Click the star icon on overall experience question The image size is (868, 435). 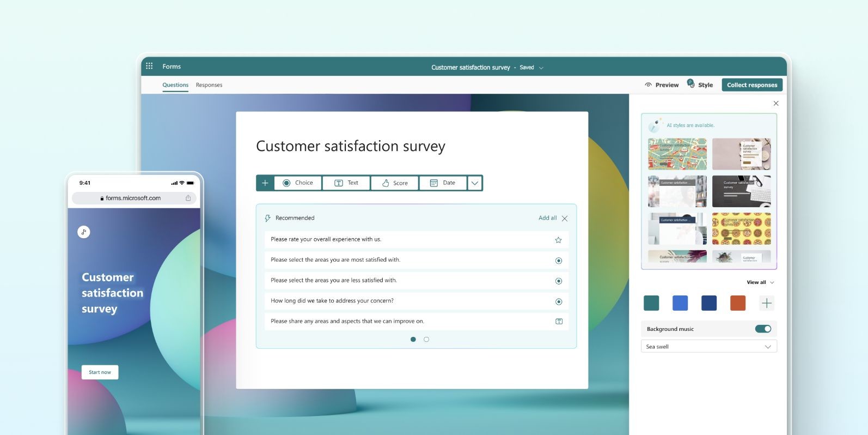[558, 240]
